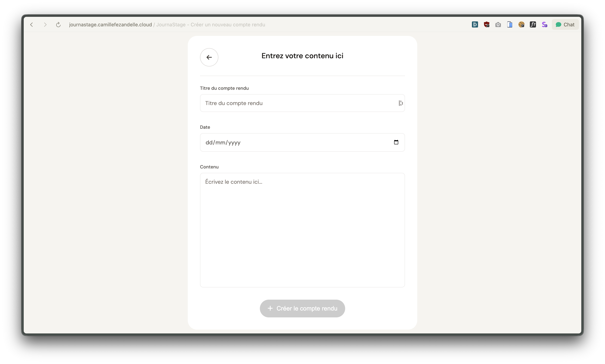The width and height of the screenshot is (605, 364).
Task: Click into the Contenu text area
Action: pyautogui.click(x=302, y=230)
